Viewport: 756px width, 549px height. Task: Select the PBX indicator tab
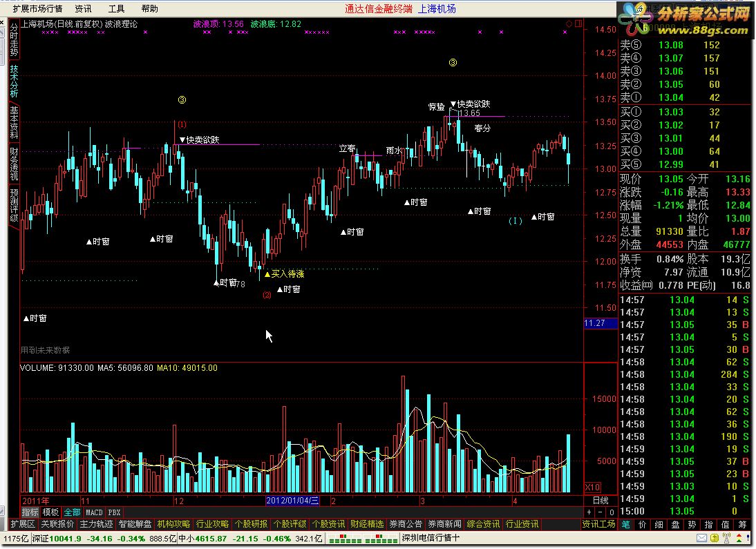tap(114, 512)
